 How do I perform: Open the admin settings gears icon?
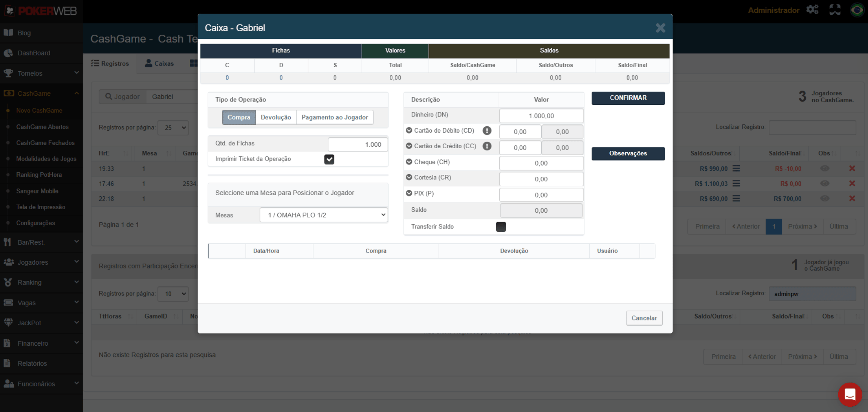point(813,10)
